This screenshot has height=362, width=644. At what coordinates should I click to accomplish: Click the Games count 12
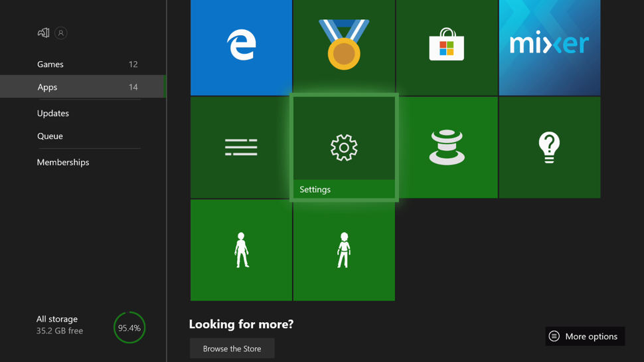[x=133, y=64]
